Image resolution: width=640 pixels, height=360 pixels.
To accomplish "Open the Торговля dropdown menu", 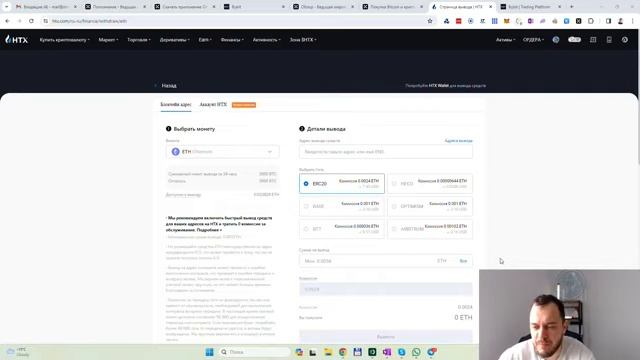I will click(139, 40).
